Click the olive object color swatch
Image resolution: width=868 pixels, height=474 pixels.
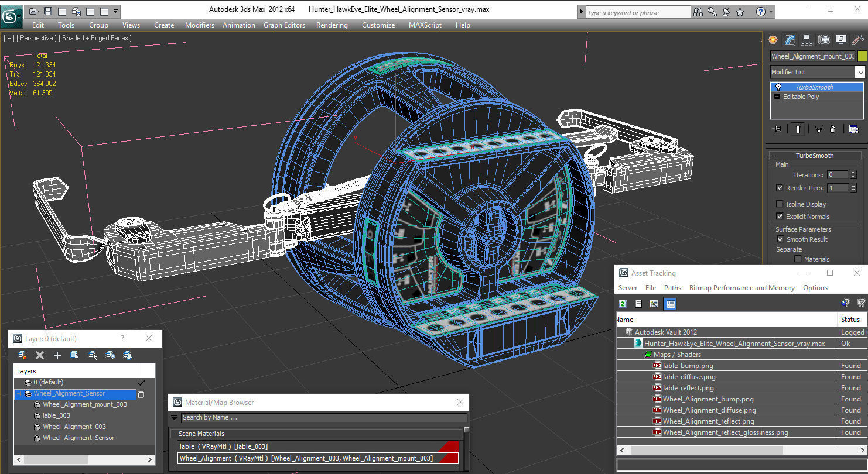pos(862,56)
